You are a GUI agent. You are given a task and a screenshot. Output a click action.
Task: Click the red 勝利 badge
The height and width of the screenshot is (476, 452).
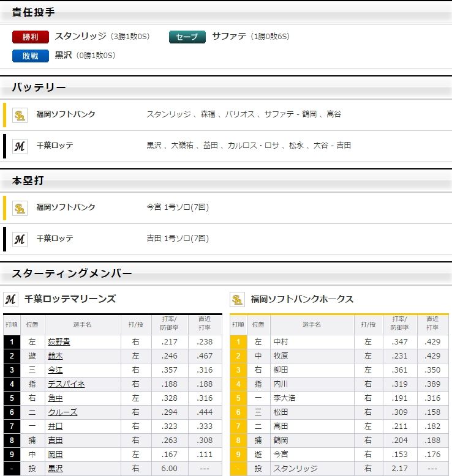(31, 37)
